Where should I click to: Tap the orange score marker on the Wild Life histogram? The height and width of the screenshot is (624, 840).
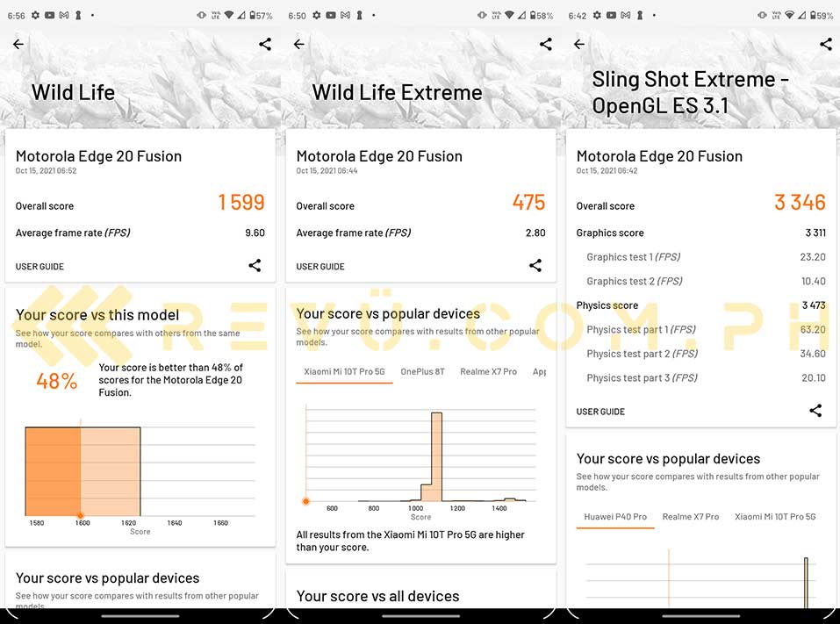pos(81,515)
